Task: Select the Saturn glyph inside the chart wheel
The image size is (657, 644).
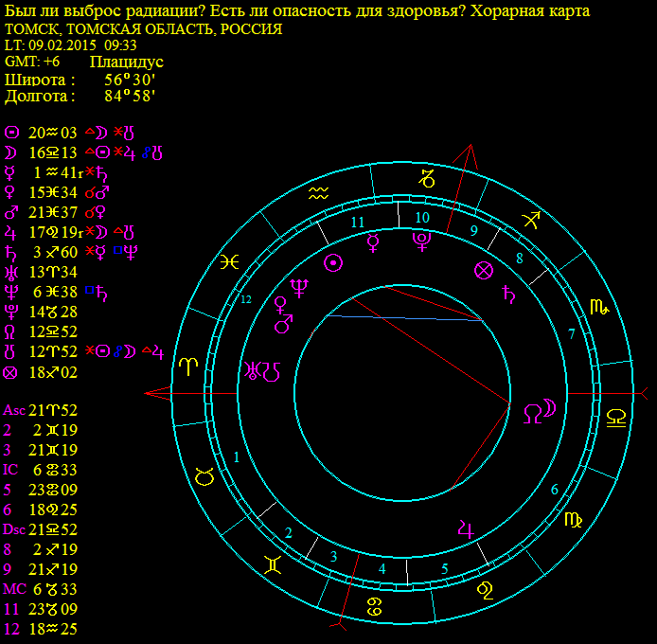Action: tap(508, 294)
